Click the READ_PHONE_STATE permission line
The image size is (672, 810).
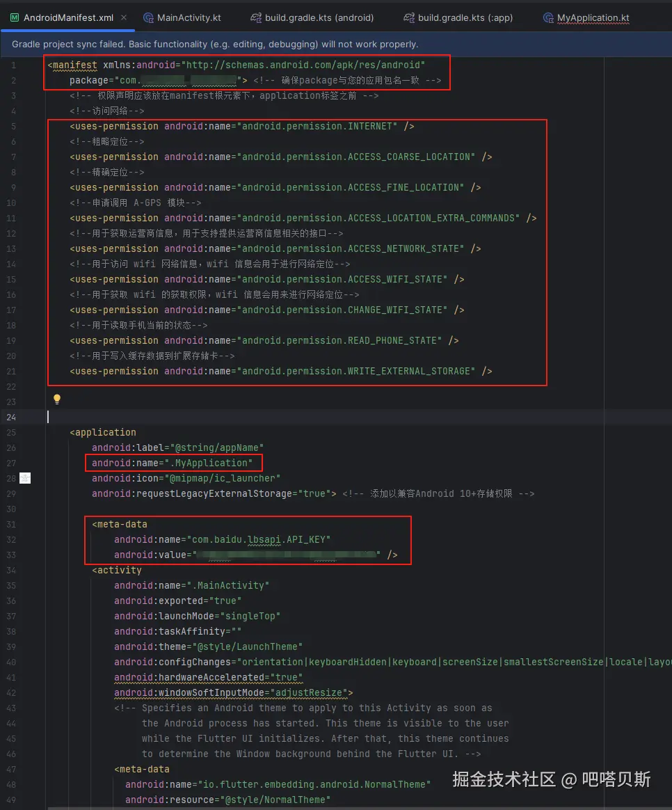click(264, 340)
